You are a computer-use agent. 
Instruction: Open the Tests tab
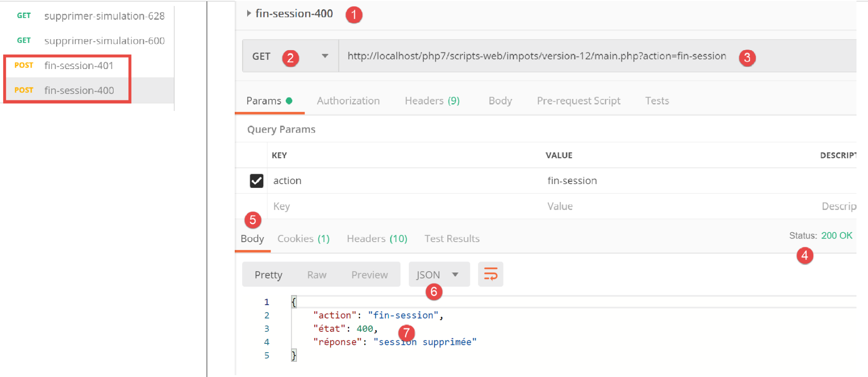tap(657, 101)
